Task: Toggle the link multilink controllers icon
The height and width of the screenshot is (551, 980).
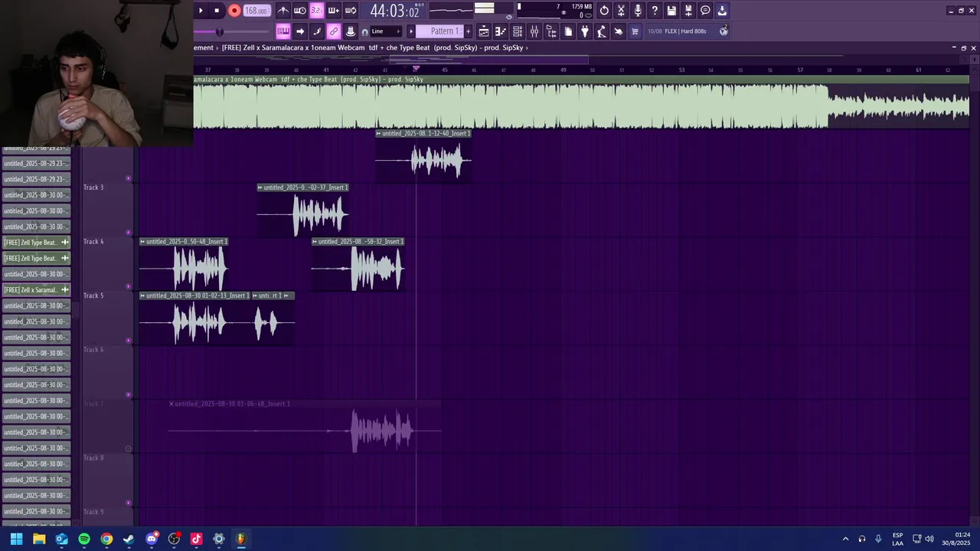Action: (x=334, y=31)
